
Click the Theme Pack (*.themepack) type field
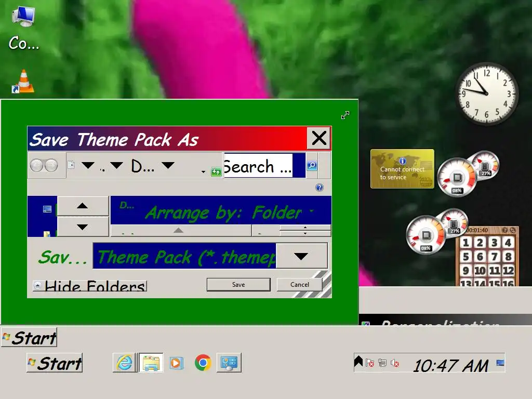coord(184,256)
